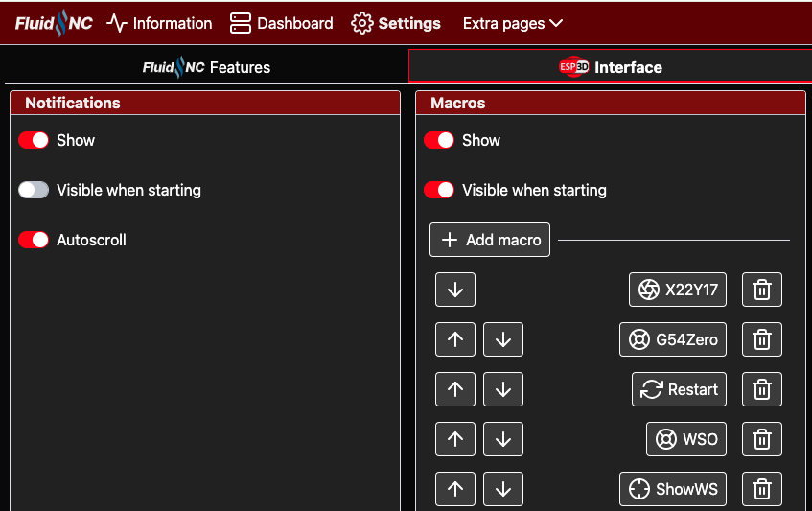Click the Notifications panel header
This screenshot has height=511, width=812.
(205, 103)
